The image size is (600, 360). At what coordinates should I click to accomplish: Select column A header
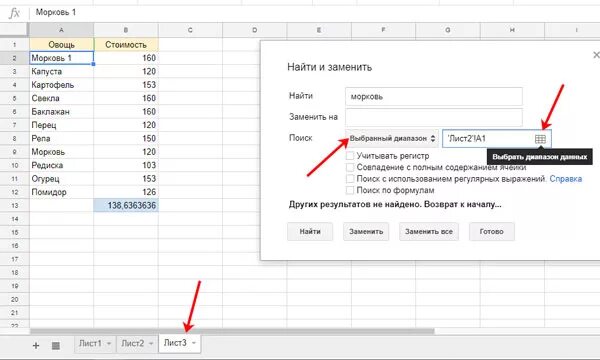point(61,30)
